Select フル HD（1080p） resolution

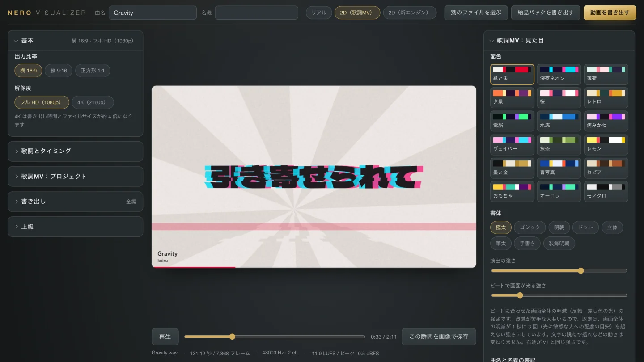[42, 102]
